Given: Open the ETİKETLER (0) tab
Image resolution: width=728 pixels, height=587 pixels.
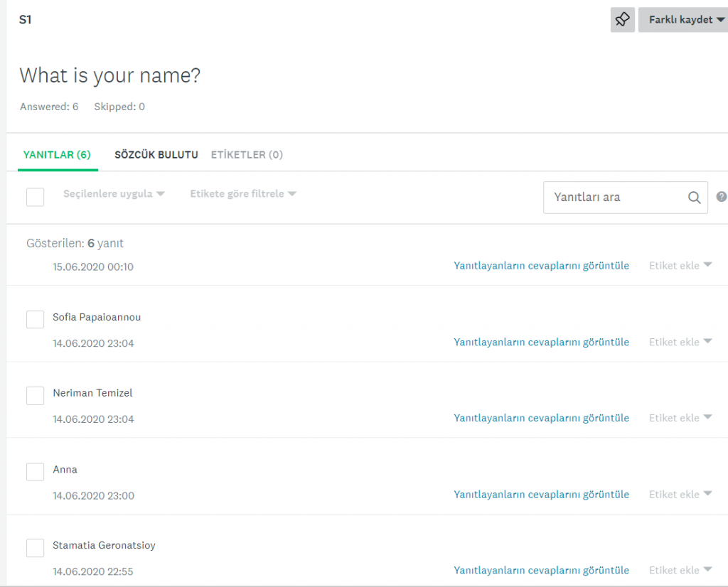Looking at the screenshot, I should (x=247, y=155).
